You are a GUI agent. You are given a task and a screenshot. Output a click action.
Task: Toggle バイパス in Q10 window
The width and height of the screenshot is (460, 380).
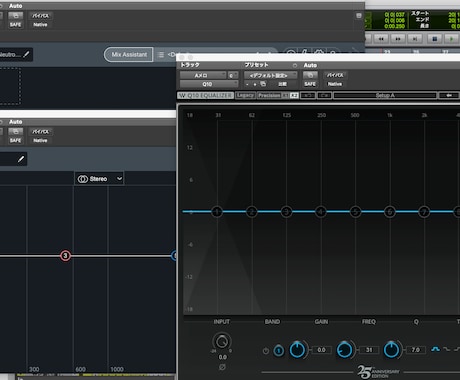[335, 75]
